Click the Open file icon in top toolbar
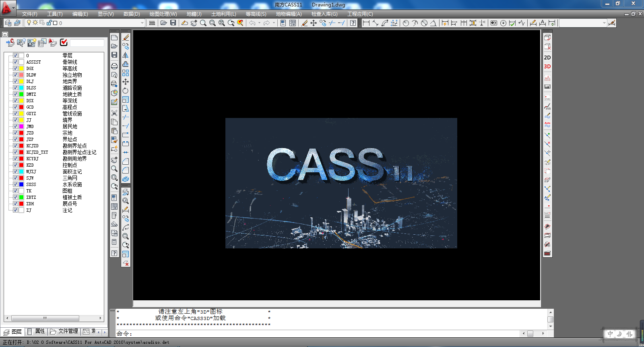This screenshot has width=644, height=347. 164,23
